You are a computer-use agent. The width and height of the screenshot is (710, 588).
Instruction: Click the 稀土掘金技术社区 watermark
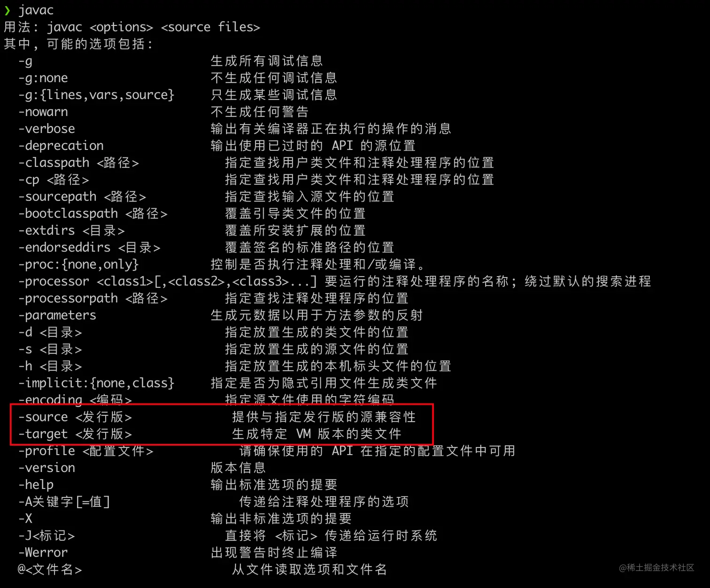(656, 568)
